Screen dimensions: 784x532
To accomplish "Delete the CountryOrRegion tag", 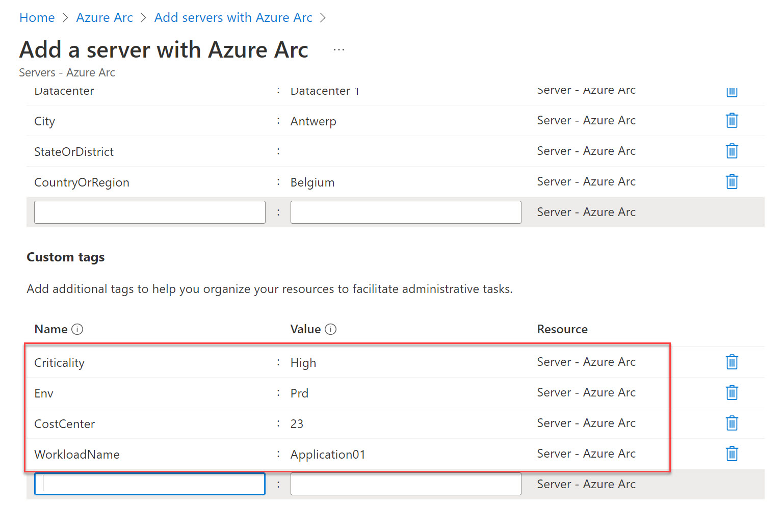I will pyautogui.click(x=731, y=181).
